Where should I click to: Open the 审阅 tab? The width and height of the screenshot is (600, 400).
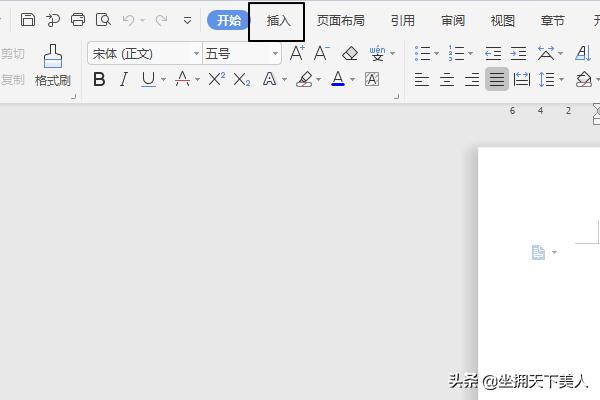tap(453, 21)
